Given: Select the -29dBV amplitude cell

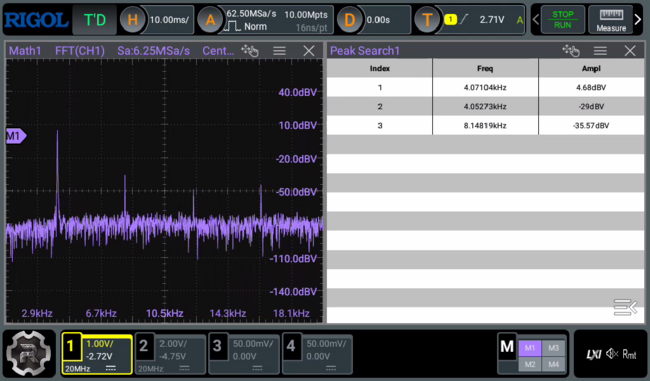Looking at the screenshot, I should 591,107.
